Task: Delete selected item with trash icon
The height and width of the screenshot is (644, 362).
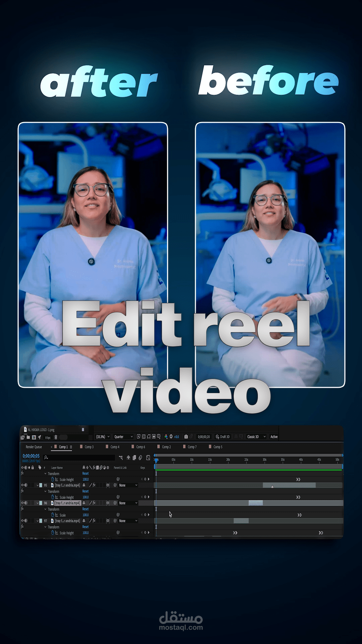Action: 56,437
